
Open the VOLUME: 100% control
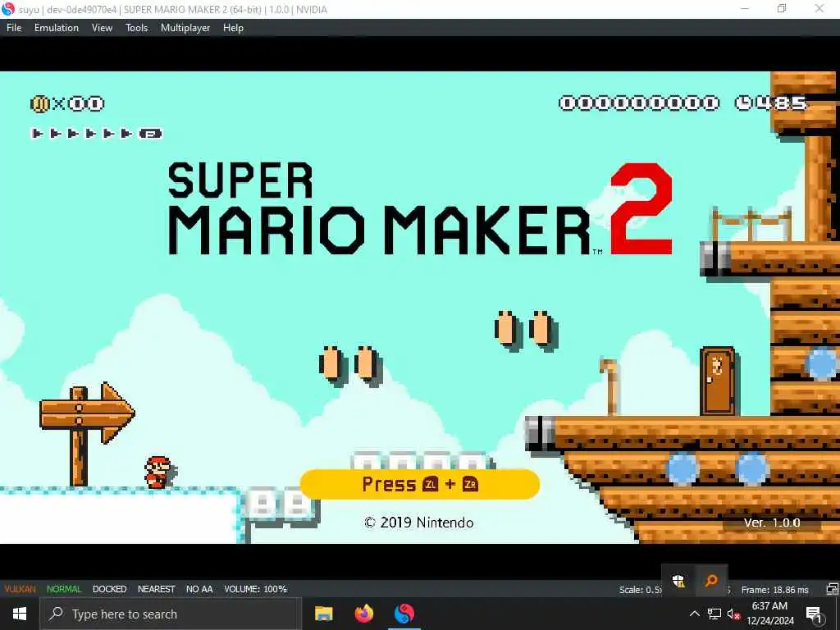pyautogui.click(x=256, y=589)
